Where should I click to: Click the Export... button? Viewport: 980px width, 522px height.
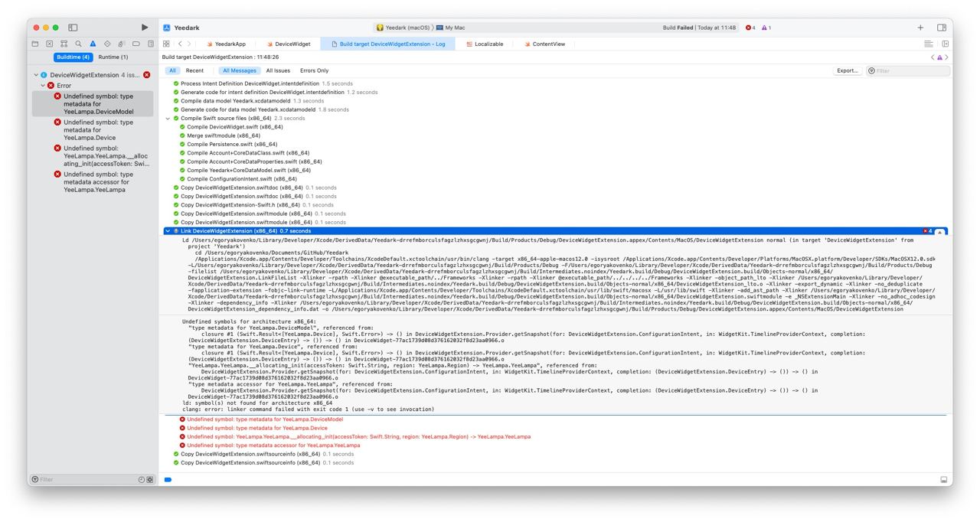click(x=848, y=70)
